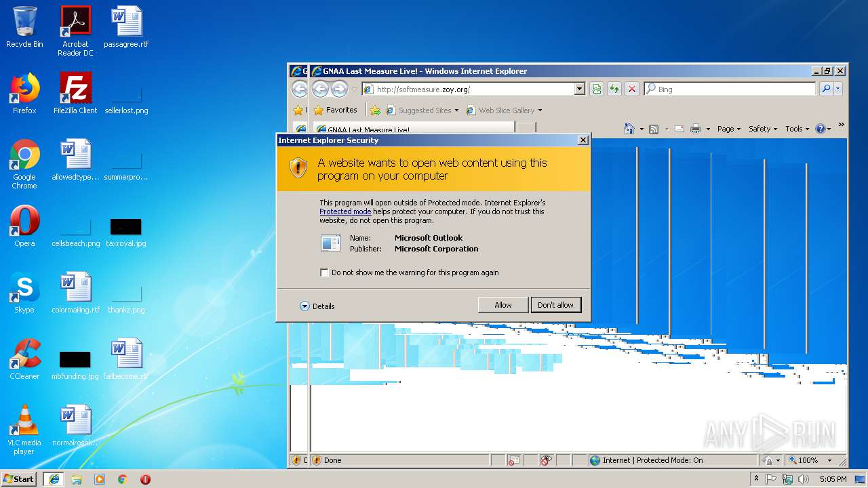
Task: Click the Bing search box
Action: (x=730, y=89)
